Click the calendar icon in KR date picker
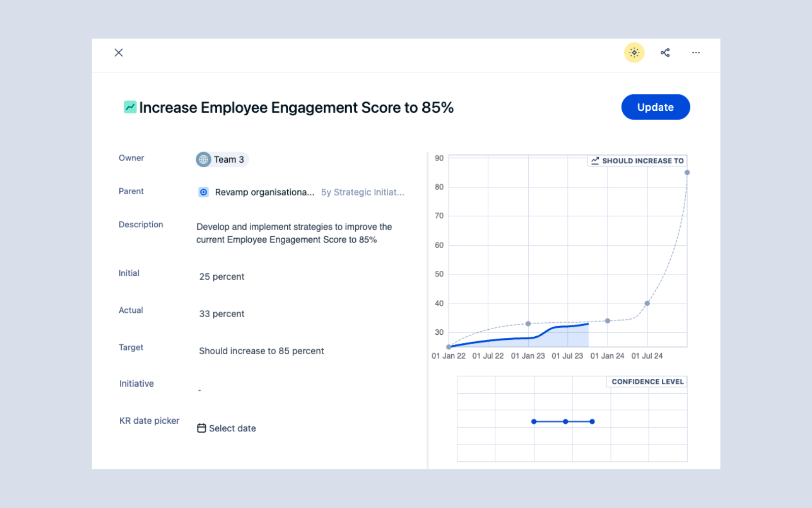Viewport: 812px width, 508px height. [x=201, y=428]
